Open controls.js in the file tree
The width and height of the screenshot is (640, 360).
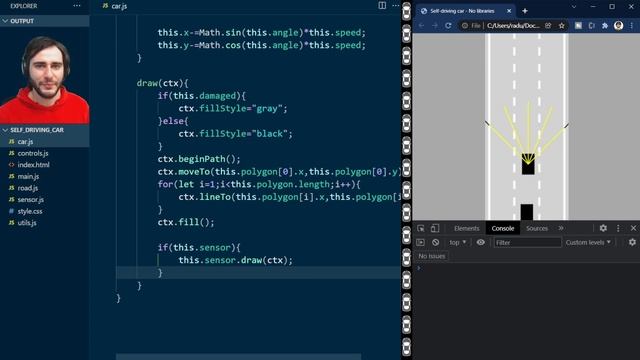point(44,153)
